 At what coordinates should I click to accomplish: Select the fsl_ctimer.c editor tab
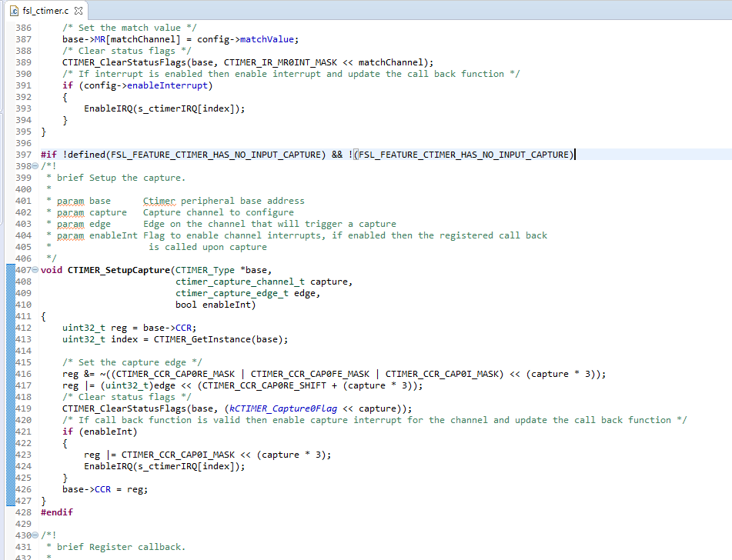[x=45, y=10]
